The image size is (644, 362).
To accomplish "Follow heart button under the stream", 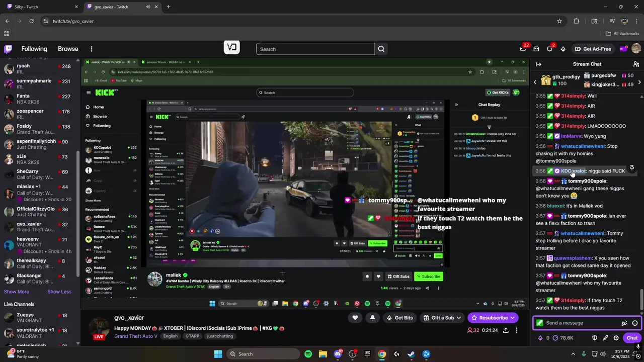I will click(355, 318).
